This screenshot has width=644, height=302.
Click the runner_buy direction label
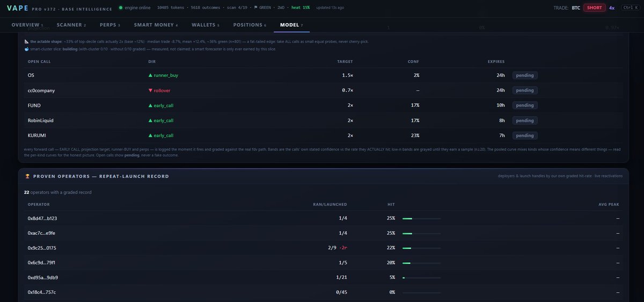point(166,75)
